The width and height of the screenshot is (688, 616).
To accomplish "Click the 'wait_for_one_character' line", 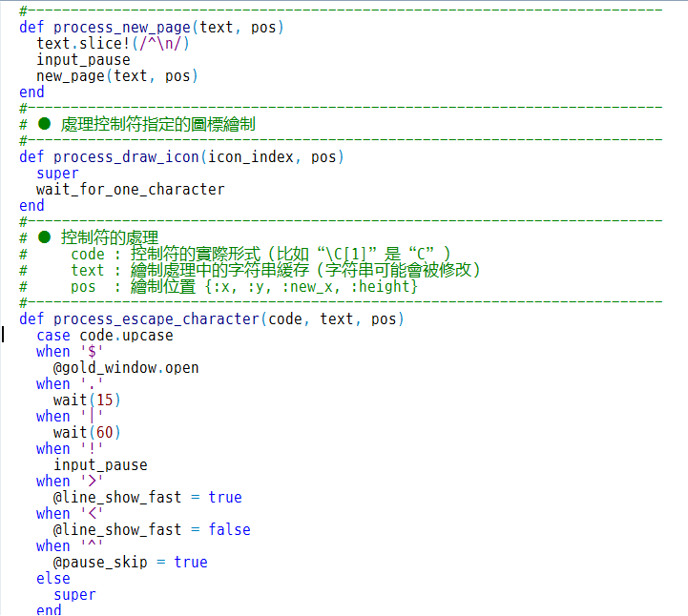I will (x=131, y=190).
